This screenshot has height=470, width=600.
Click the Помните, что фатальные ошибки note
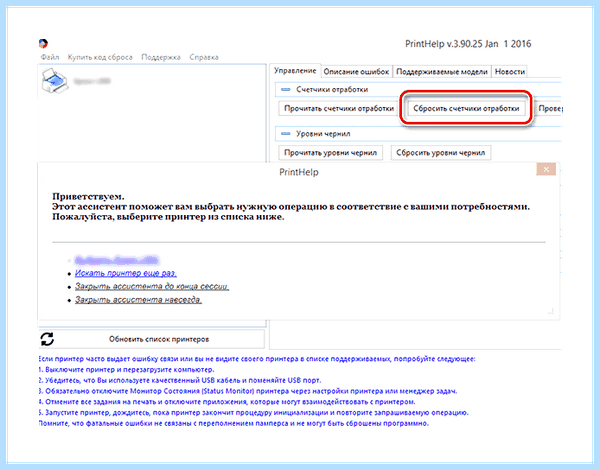coord(233,423)
